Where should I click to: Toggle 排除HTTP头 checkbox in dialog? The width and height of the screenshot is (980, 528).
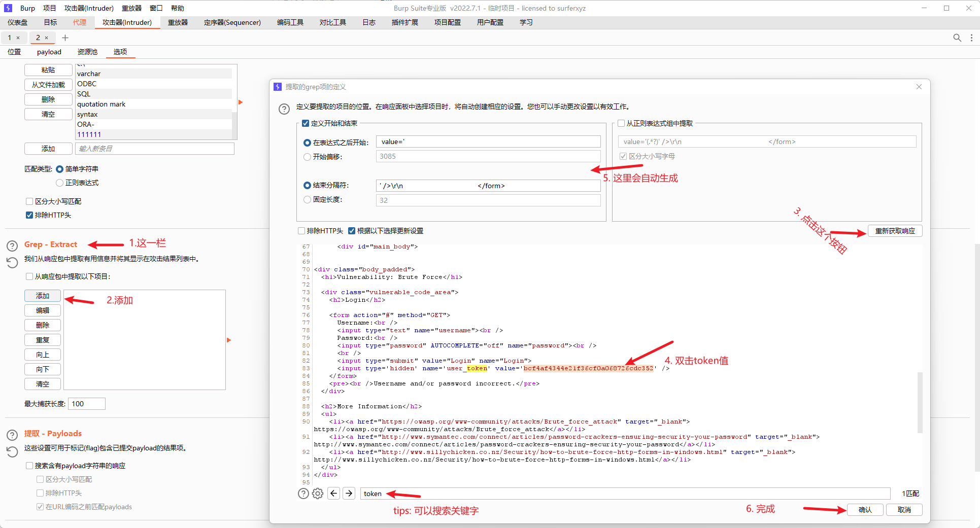[301, 231]
